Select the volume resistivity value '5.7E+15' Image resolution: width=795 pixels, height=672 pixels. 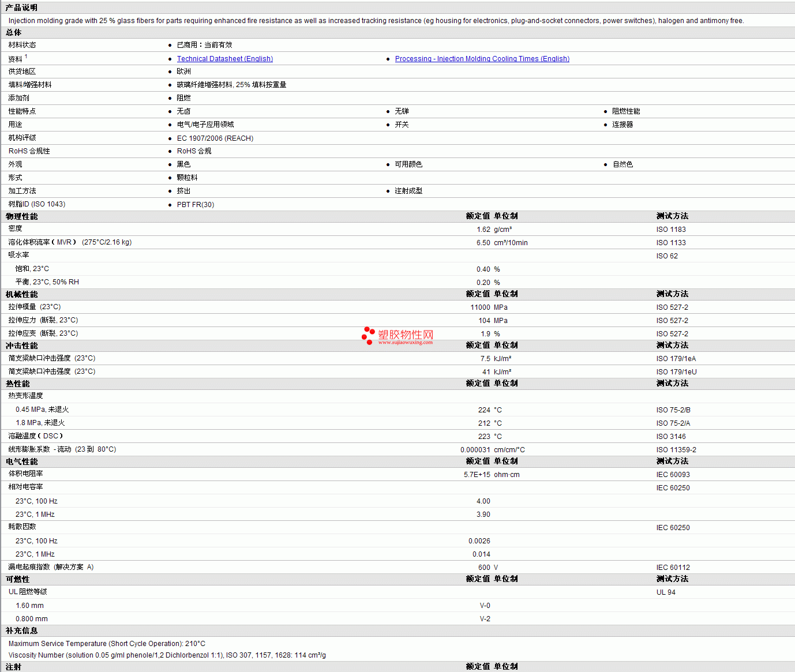477,475
